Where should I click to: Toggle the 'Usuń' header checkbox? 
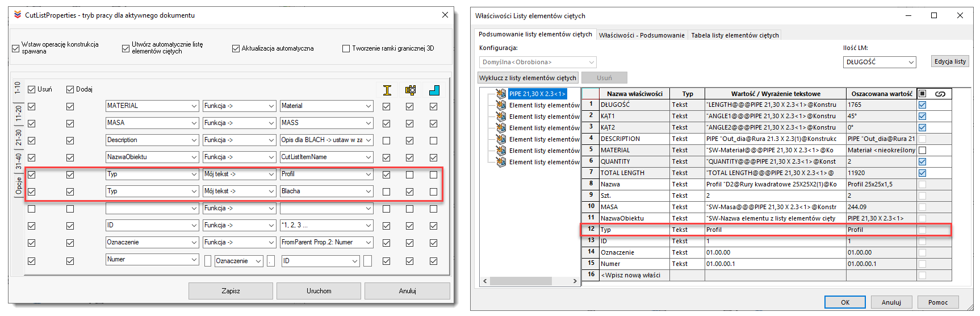tap(32, 89)
